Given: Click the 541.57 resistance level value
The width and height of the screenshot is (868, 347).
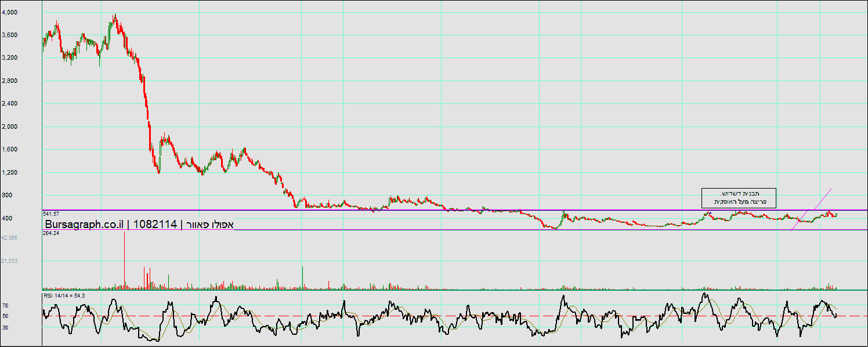Looking at the screenshot, I should pyautogui.click(x=52, y=214).
